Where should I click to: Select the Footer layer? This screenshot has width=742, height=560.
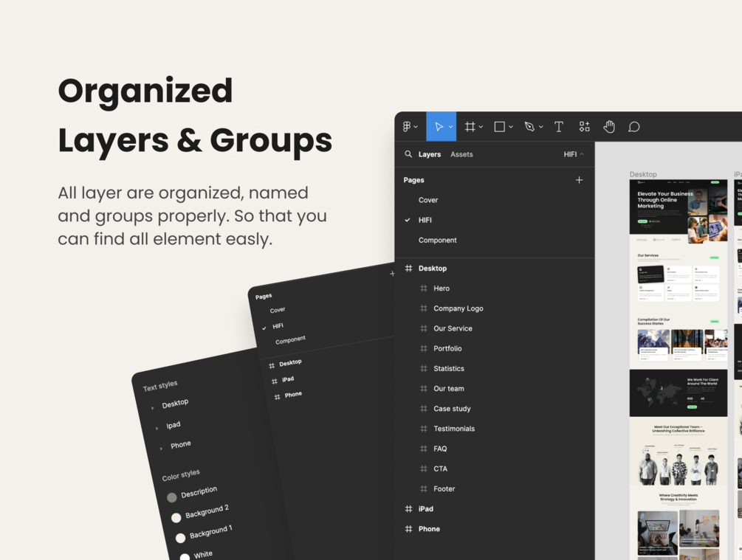(x=444, y=488)
